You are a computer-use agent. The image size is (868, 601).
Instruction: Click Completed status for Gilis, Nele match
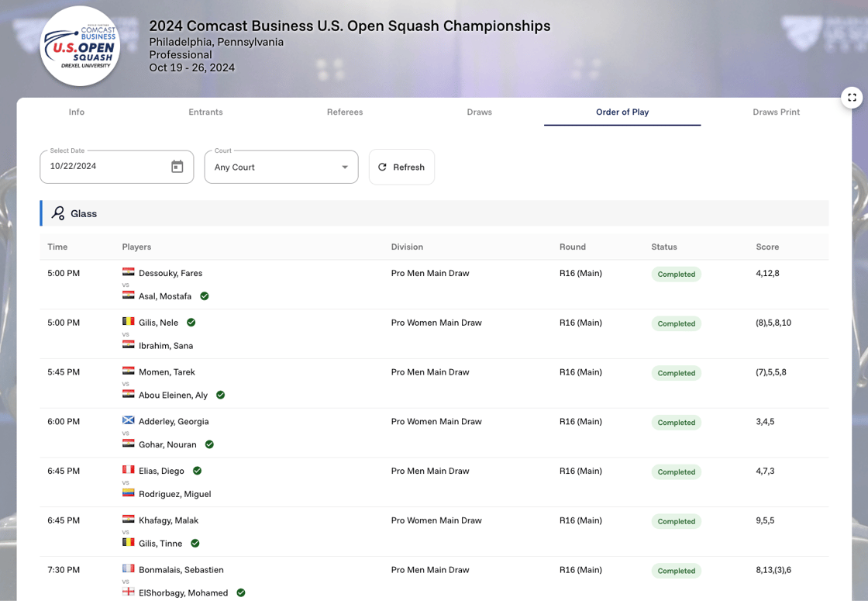(676, 323)
